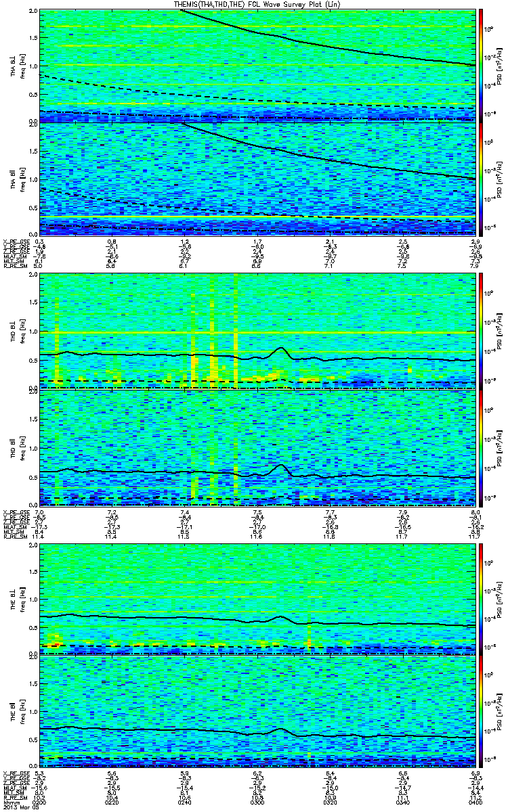Click the 0240 time tick label

click(185, 803)
